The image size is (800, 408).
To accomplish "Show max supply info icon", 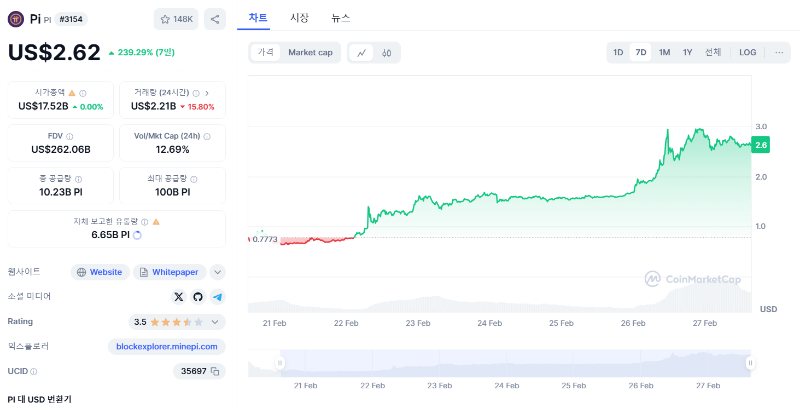I will 193,179.
